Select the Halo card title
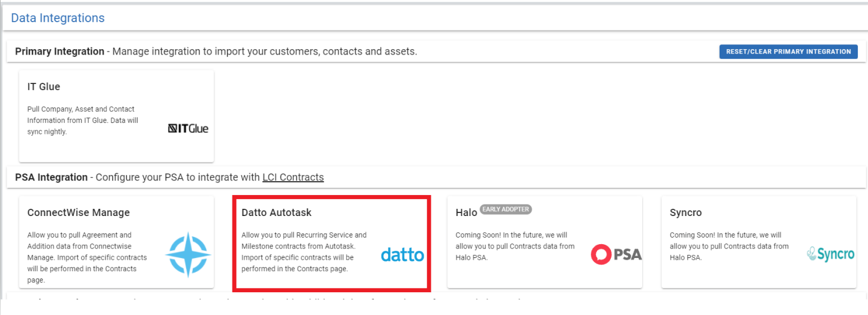 (466, 212)
